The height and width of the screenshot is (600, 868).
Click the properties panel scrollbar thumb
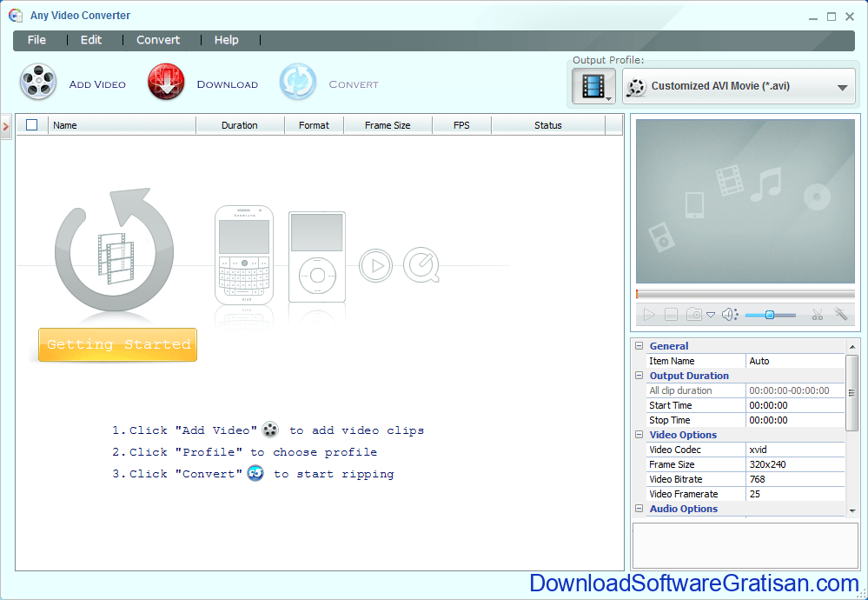[852, 392]
